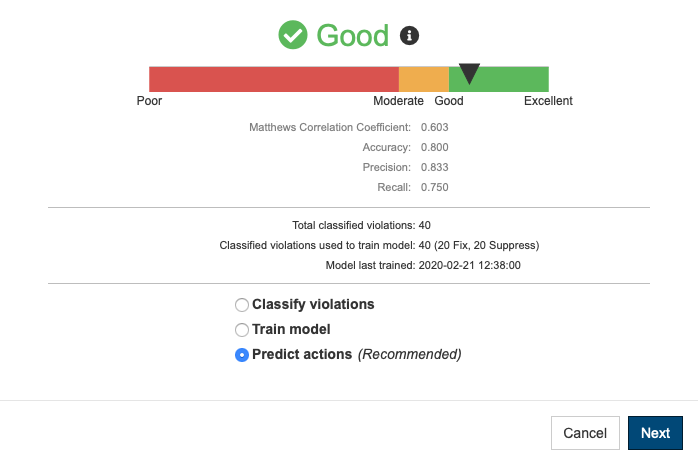Viewport: 698px width, 465px height.
Task: Click the Recall value 0.750
Action: [x=434, y=187]
